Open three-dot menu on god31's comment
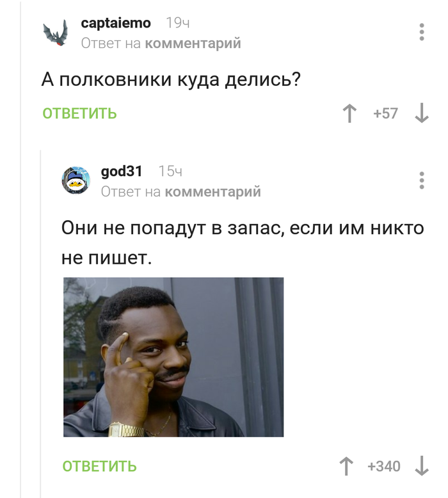This screenshot has width=448, height=498. (x=422, y=181)
